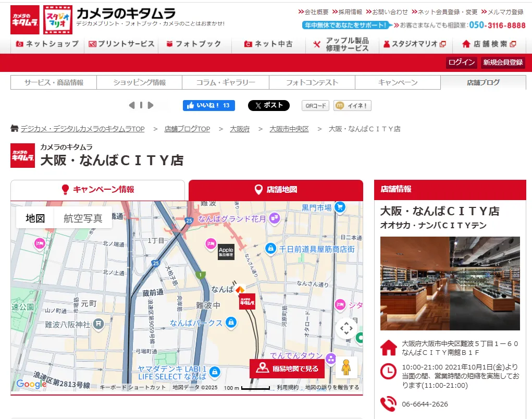
Task: Open 店舗ブログ menu tab
Action: coord(484,82)
